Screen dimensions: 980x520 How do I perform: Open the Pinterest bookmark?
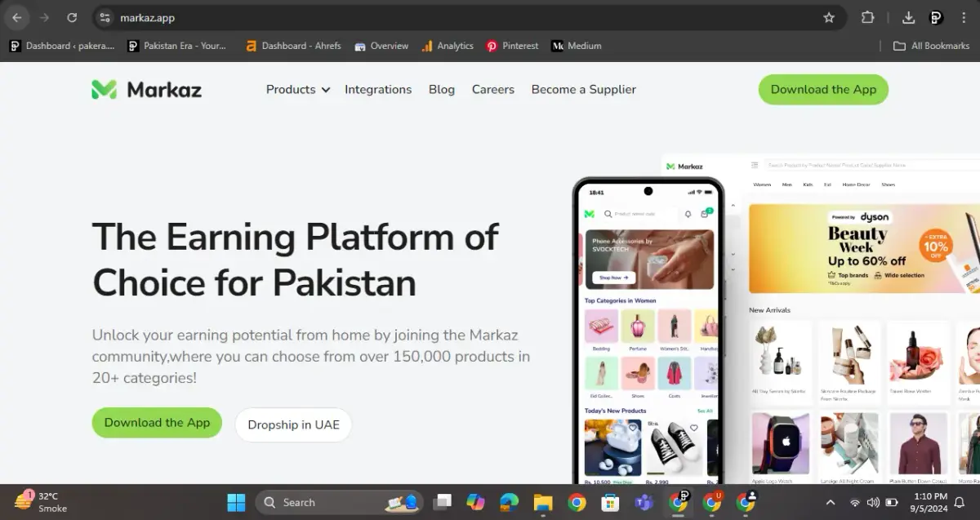tap(512, 46)
